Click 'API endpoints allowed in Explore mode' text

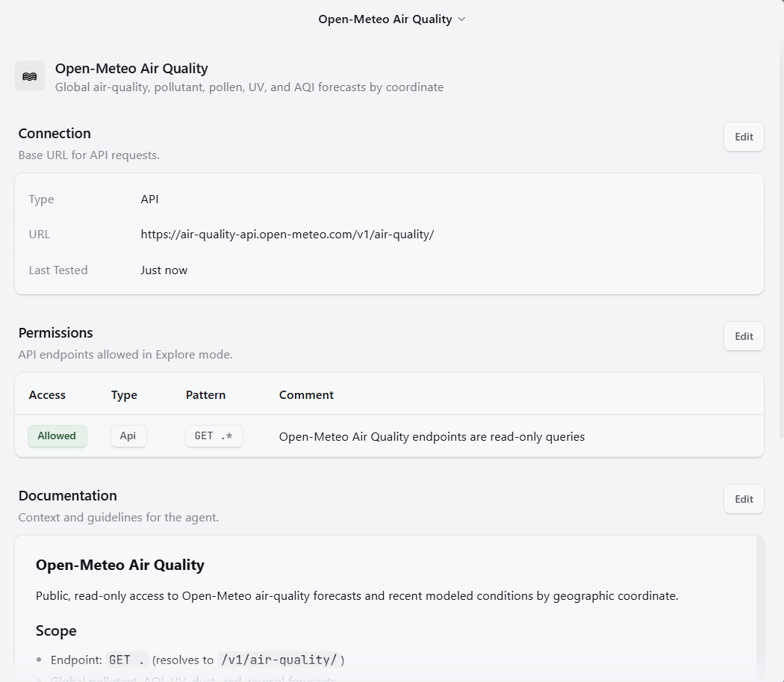pyautogui.click(x=125, y=354)
